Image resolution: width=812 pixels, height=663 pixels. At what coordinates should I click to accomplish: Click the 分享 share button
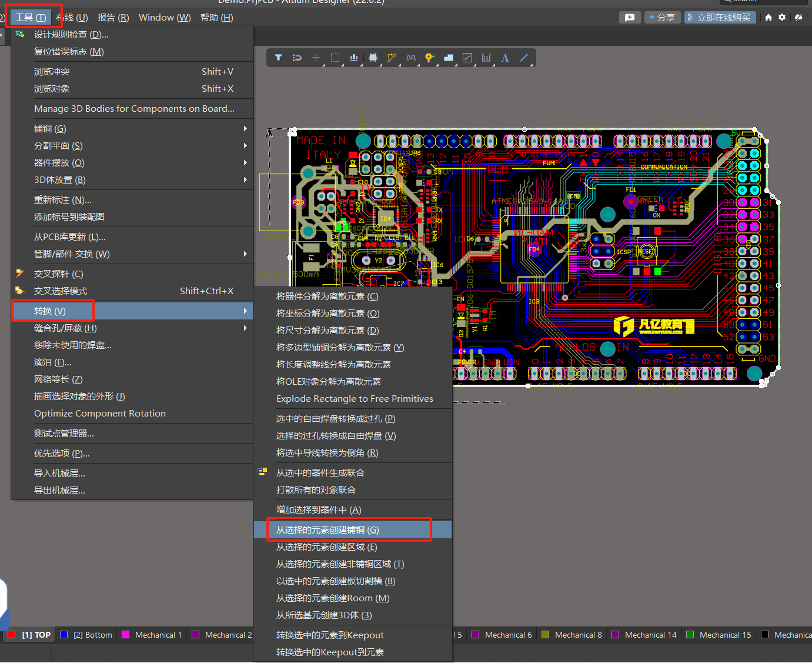click(662, 18)
